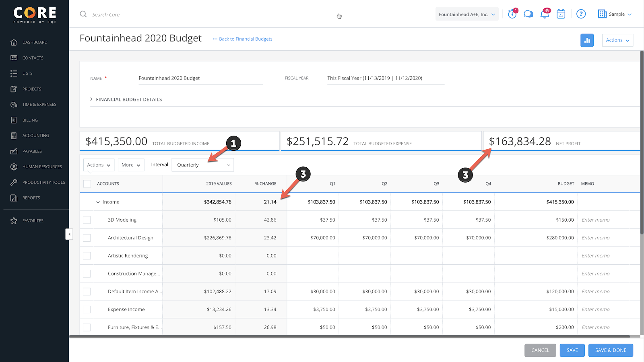Open the Projects section icon
Screen dimensions: 644x362
point(14,89)
